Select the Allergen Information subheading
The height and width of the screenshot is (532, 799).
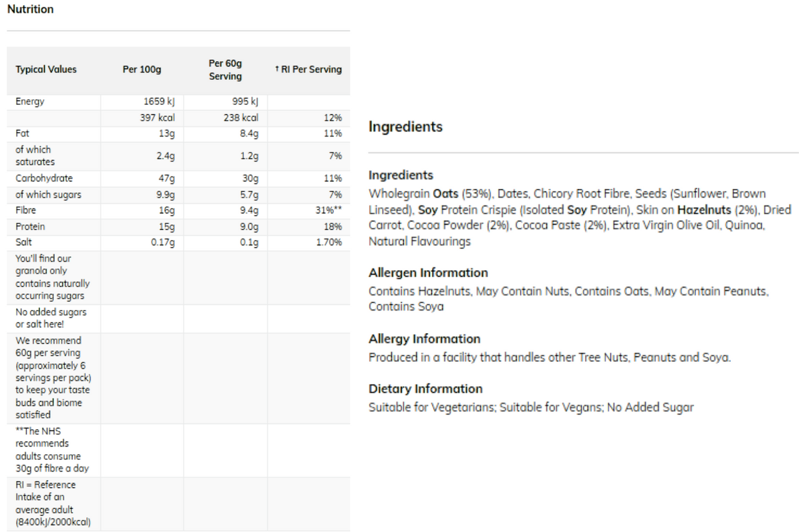428,273
